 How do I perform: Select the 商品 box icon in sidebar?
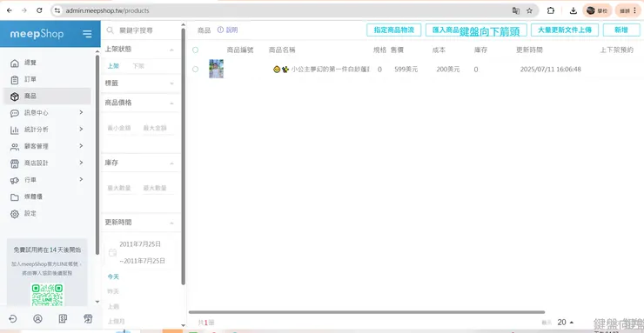15,97
